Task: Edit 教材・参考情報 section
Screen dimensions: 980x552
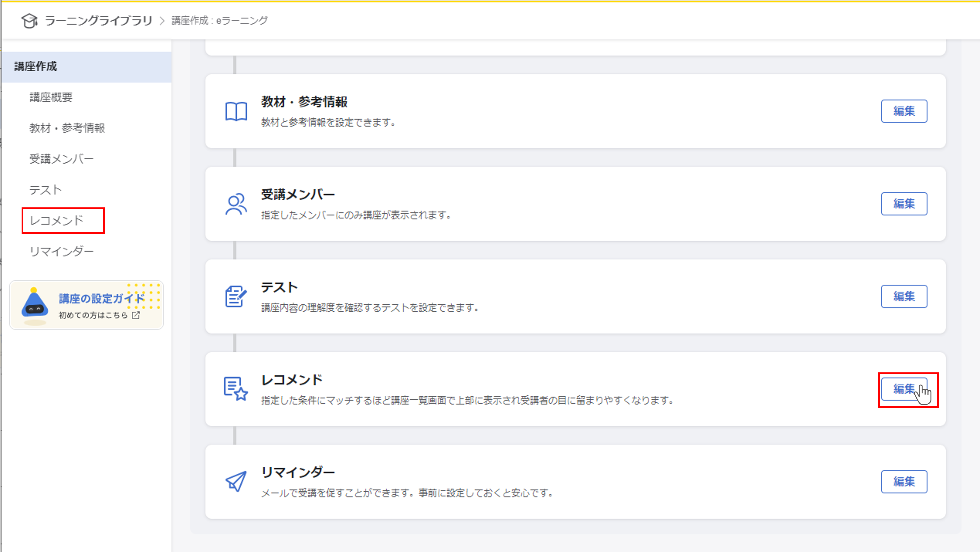Action: 904,111
